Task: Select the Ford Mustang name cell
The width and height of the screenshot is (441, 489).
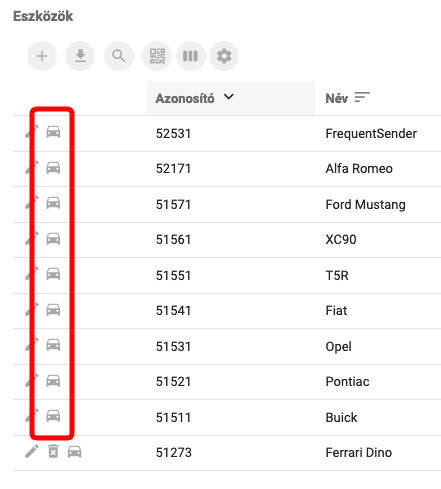Action: click(365, 204)
